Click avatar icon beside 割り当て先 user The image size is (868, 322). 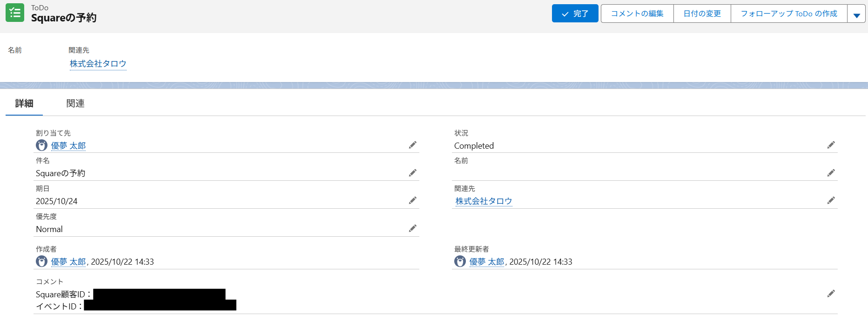[x=41, y=145]
